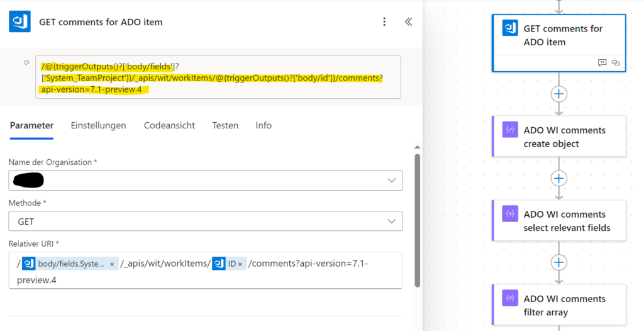Click scrollbar up arrow in parameter panel

pyautogui.click(x=418, y=147)
